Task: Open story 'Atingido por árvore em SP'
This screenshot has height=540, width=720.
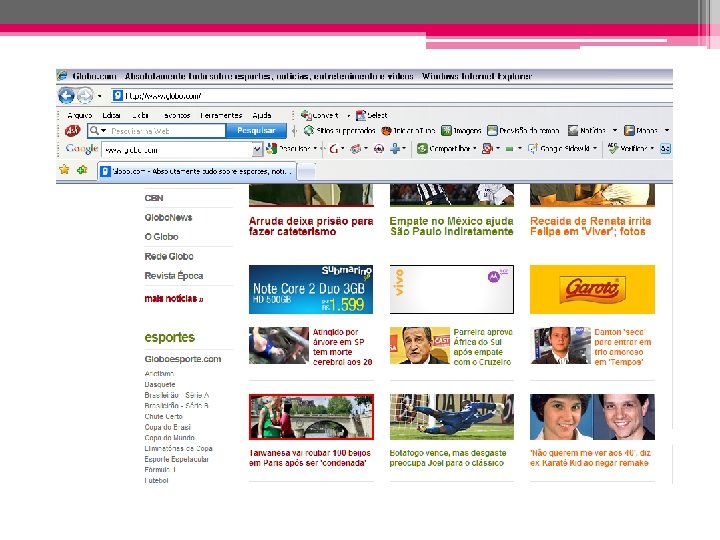Action: (342, 347)
